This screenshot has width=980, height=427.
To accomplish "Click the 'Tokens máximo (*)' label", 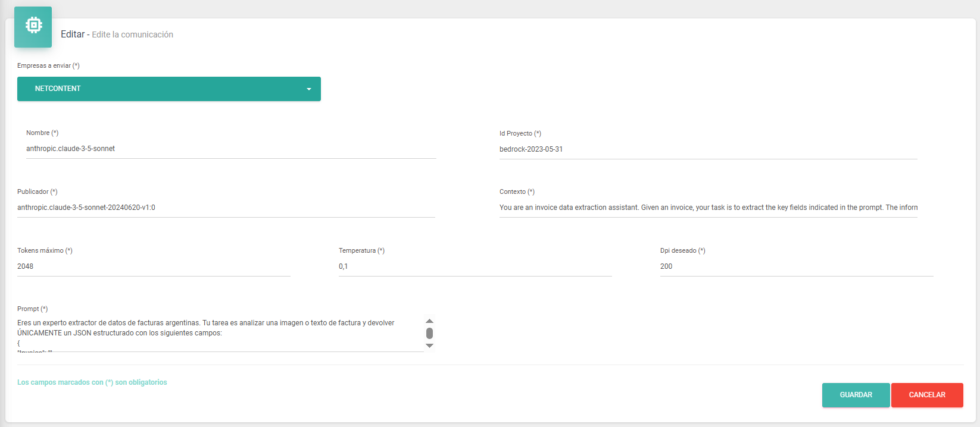I will pos(45,250).
